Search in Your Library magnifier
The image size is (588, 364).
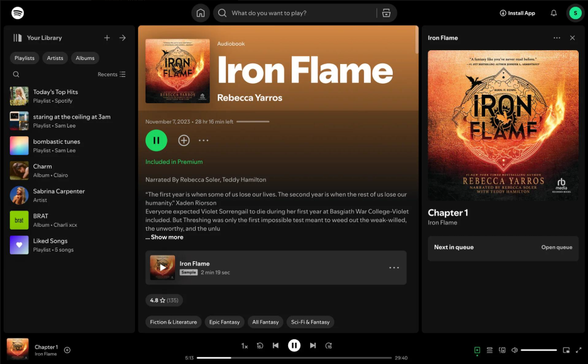click(x=16, y=74)
